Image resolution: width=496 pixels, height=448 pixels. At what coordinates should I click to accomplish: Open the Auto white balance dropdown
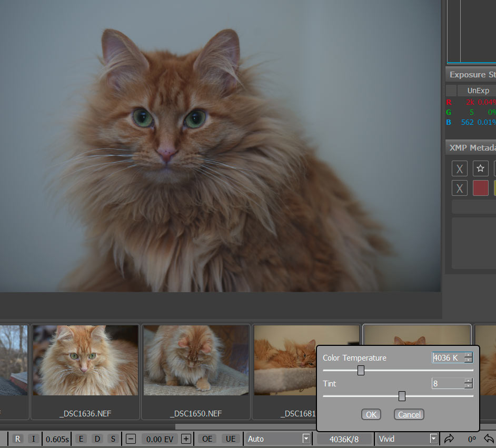click(x=306, y=439)
